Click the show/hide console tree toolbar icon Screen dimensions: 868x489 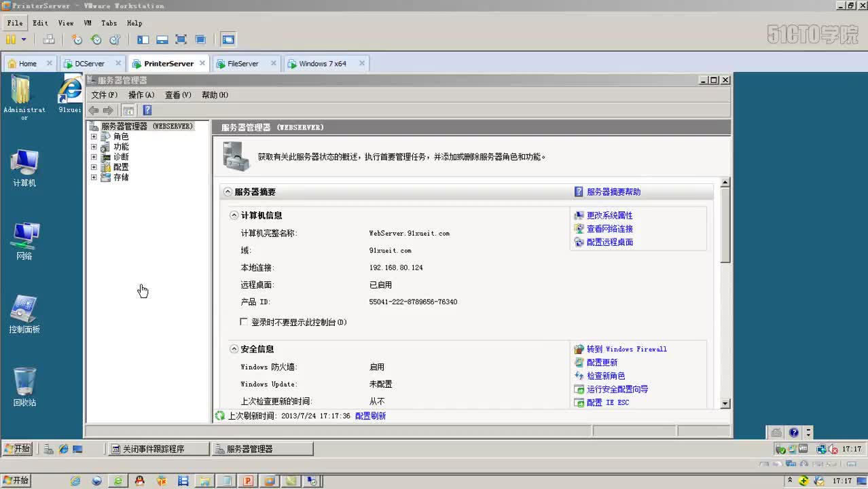(128, 110)
